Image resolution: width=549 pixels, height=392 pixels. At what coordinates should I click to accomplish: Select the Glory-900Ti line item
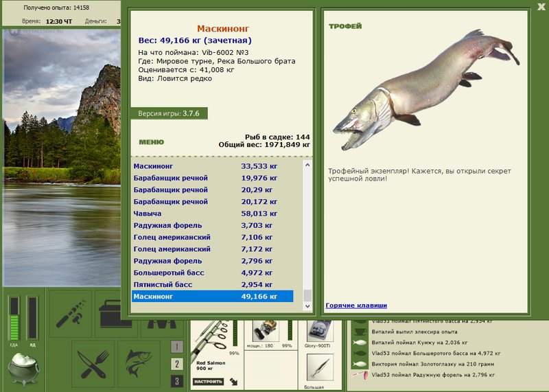[x=319, y=334]
